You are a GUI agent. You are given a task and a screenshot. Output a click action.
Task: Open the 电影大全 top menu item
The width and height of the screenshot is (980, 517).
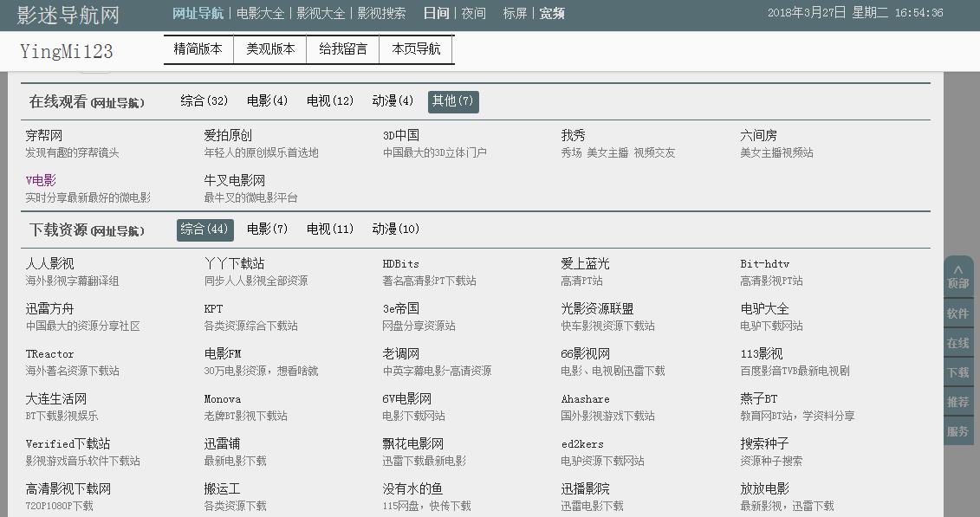click(x=260, y=14)
